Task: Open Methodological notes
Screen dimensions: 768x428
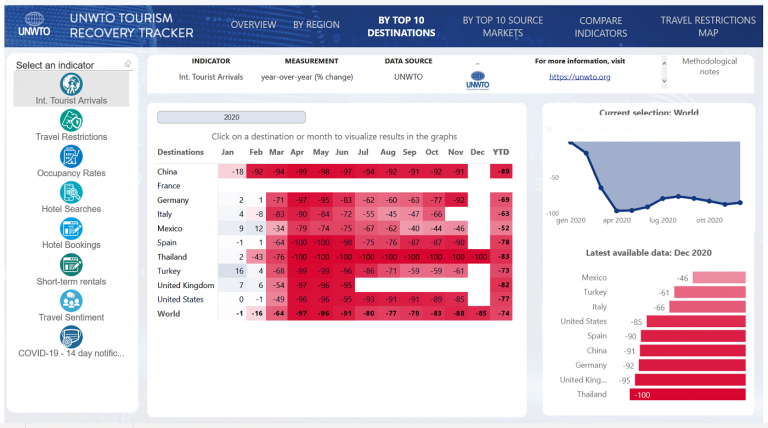Action: click(709, 66)
